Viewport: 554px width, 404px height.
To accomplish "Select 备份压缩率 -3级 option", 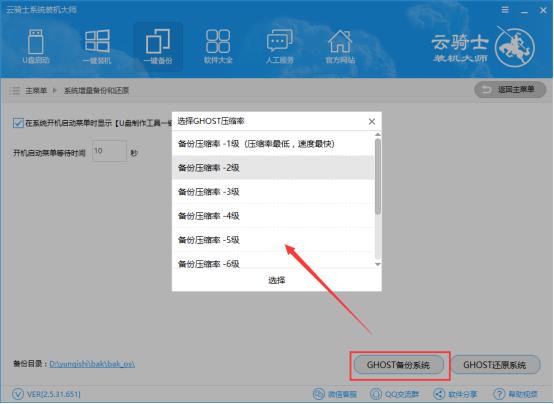I will click(x=273, y=192).
